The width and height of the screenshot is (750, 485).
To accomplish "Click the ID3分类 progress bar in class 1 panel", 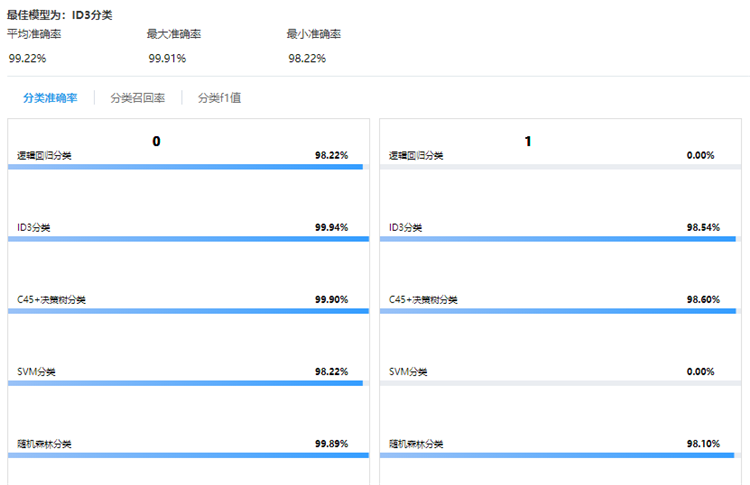I will click(560, 239).
